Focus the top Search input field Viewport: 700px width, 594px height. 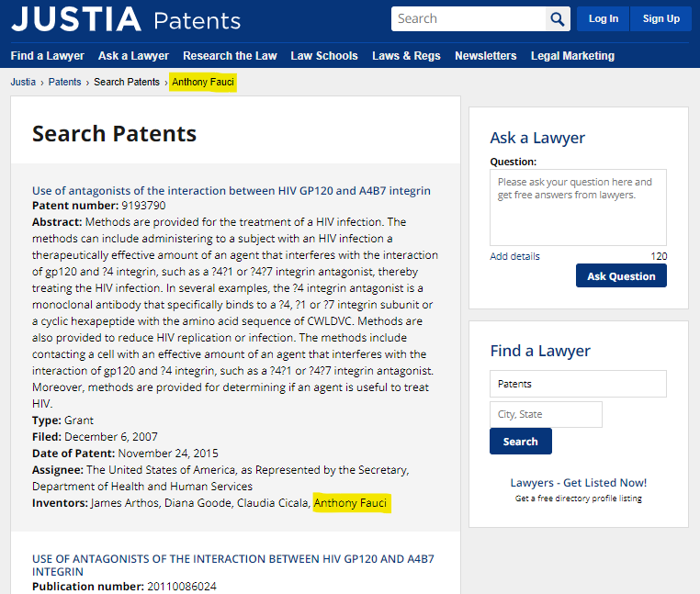pos(469,18)
